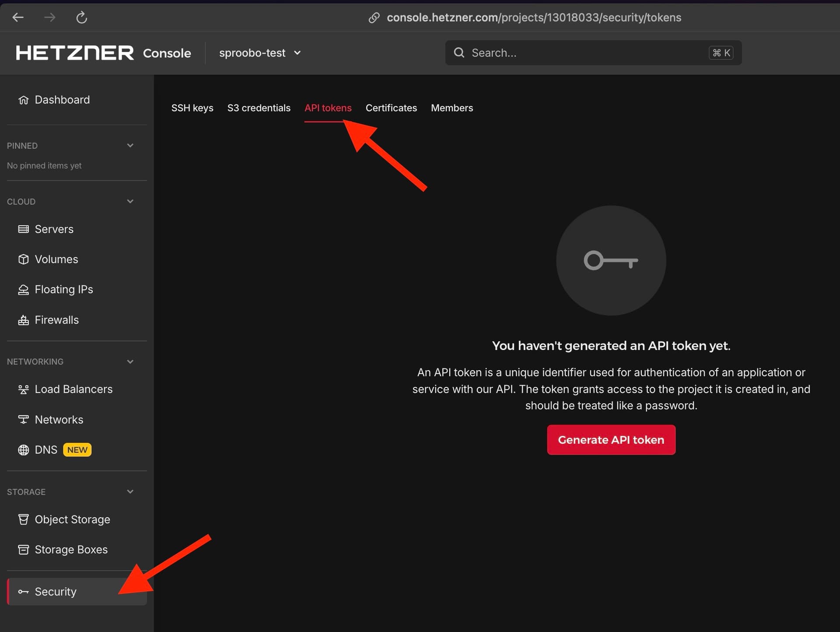Collapse the CLOUD section chevron
The width and height of the screenshot is (840, 632).
click(x=130, y=201)
